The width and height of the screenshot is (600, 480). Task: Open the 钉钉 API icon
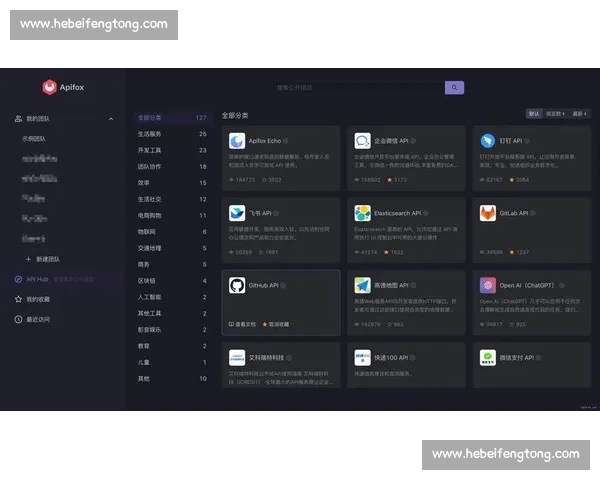tap(487, 141)
